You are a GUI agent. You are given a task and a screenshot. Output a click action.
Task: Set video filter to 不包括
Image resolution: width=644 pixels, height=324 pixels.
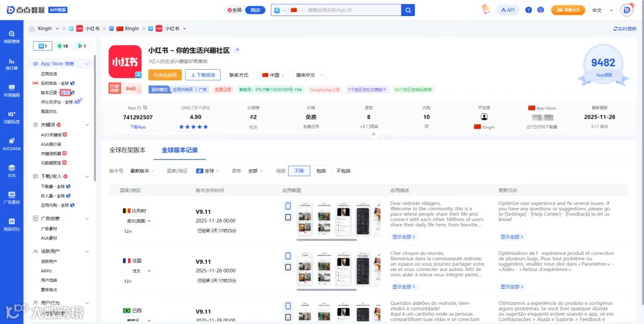[x=343, y=171]
